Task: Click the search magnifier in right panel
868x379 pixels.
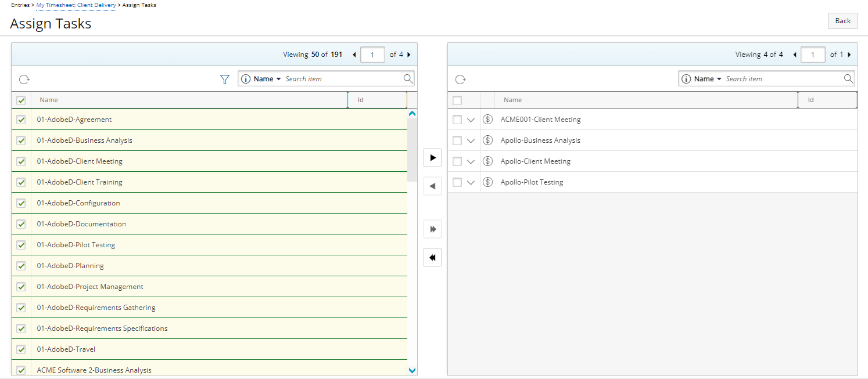Action: [848, 79]
